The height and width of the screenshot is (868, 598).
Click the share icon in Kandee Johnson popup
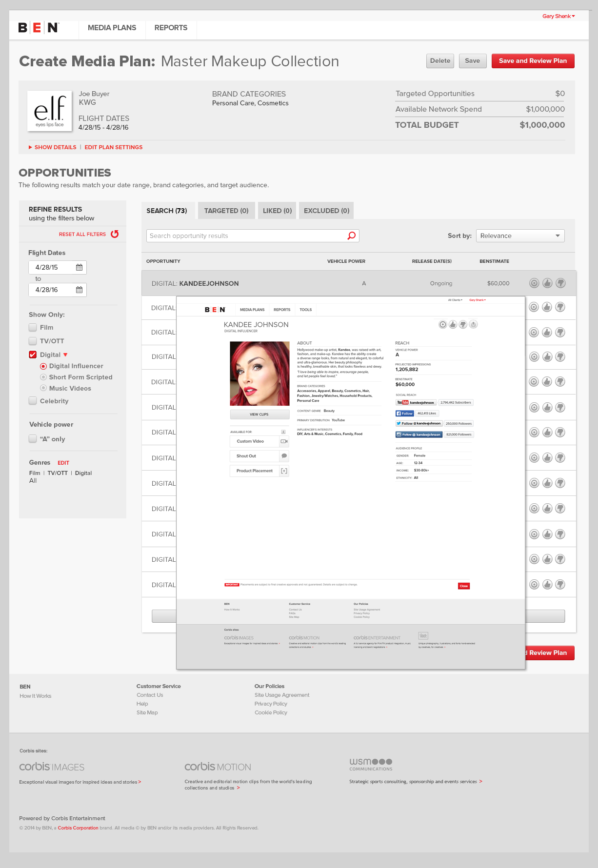(473, 325)
